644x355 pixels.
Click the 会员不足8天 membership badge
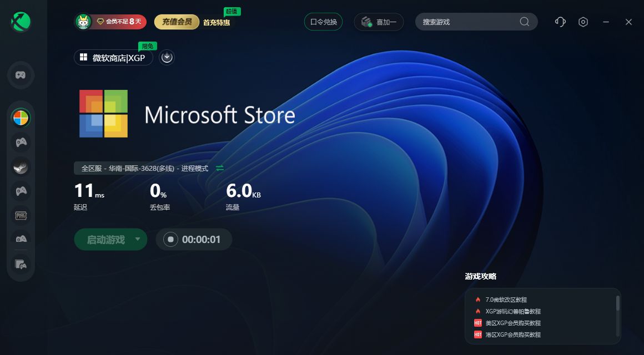pyautogui.click(x=119, y=21)
